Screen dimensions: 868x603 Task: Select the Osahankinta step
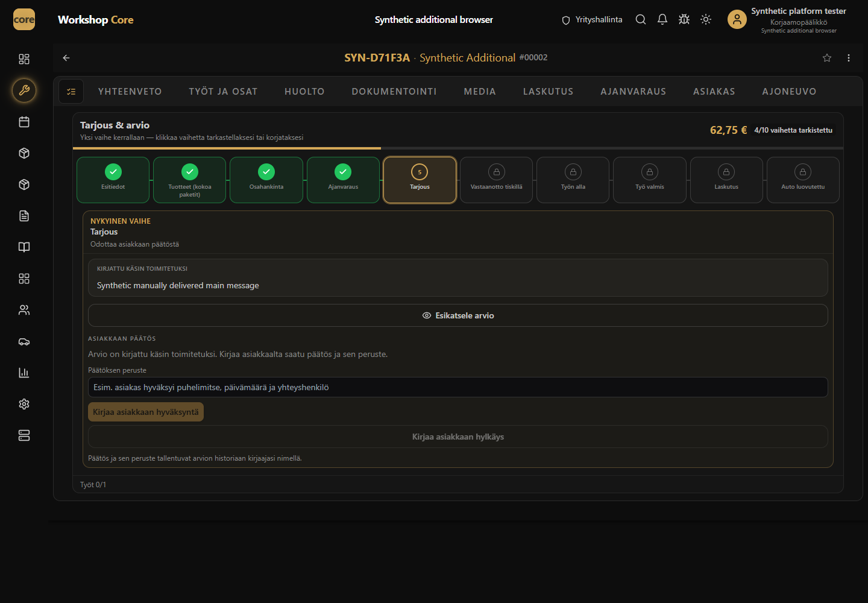point(266,180)
